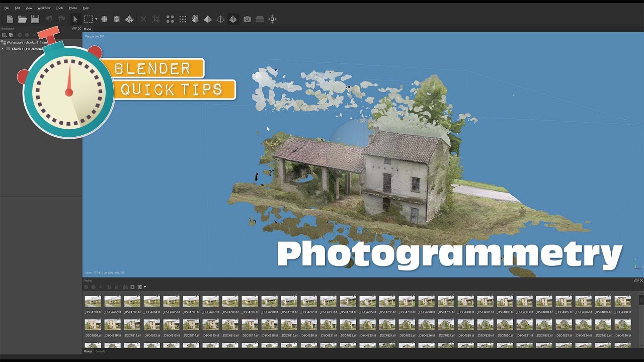Save the project using the floppy icon
This screenshot has height=362, width=644.
(35, 19)
